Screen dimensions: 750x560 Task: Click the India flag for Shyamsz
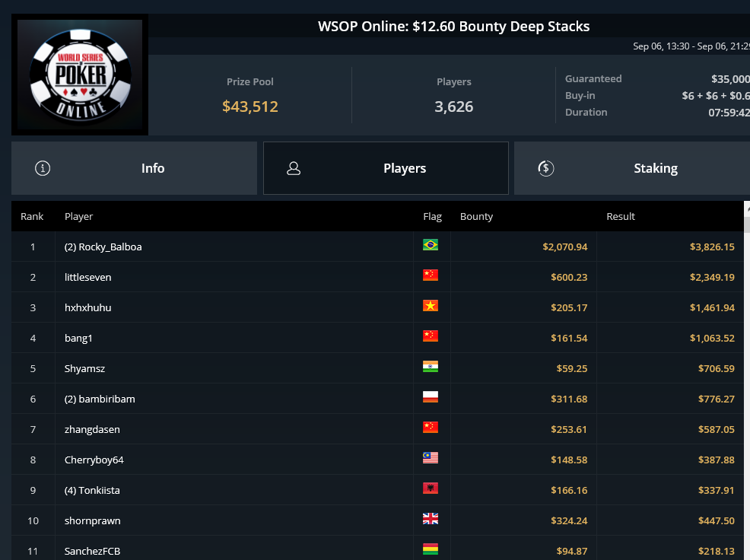(431, 367)
